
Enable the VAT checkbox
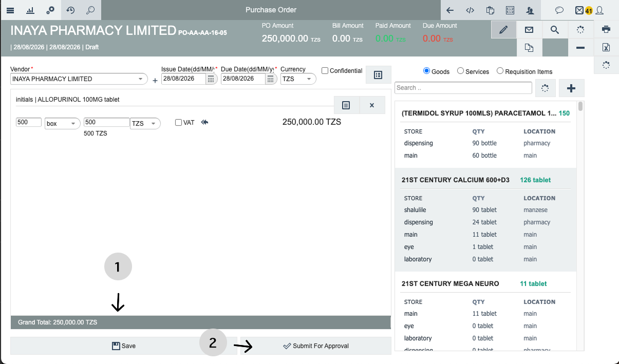pyautogui.click(x=178, y=123)
